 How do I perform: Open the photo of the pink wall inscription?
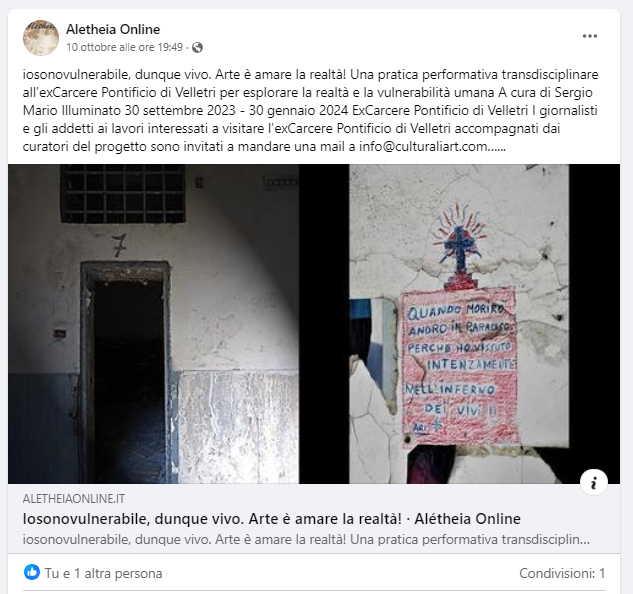[x=459, y=324]
